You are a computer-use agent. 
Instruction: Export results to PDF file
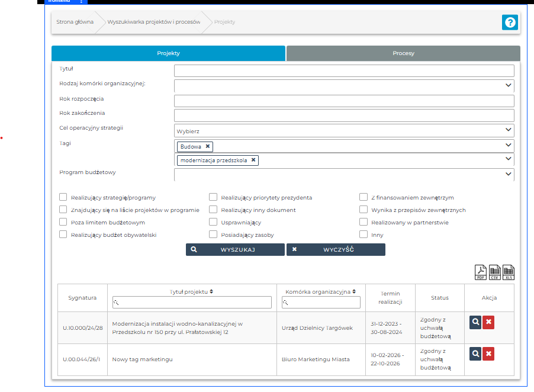point(481,272)
